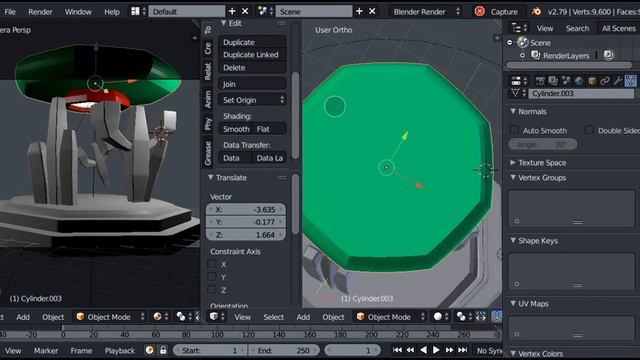
Task: Expand the Texture Space panel
Action: pyautogui.click(x=513, y=162)
